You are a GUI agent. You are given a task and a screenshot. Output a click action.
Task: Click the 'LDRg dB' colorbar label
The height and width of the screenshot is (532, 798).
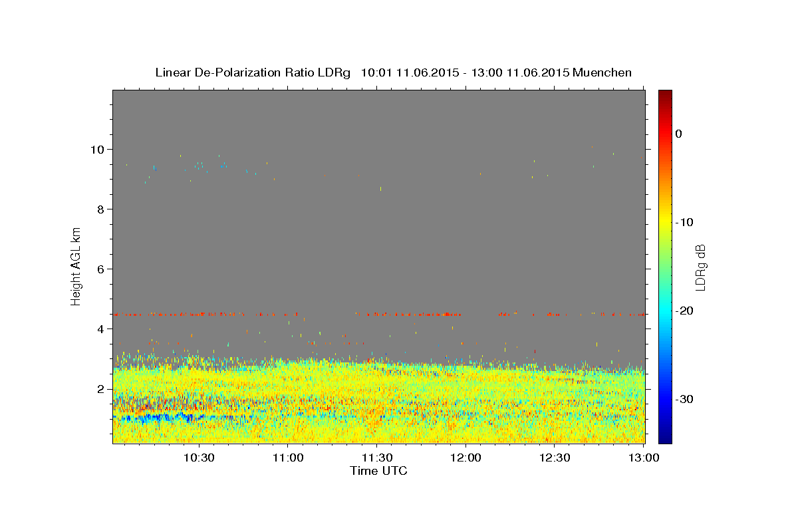point(700,267)
